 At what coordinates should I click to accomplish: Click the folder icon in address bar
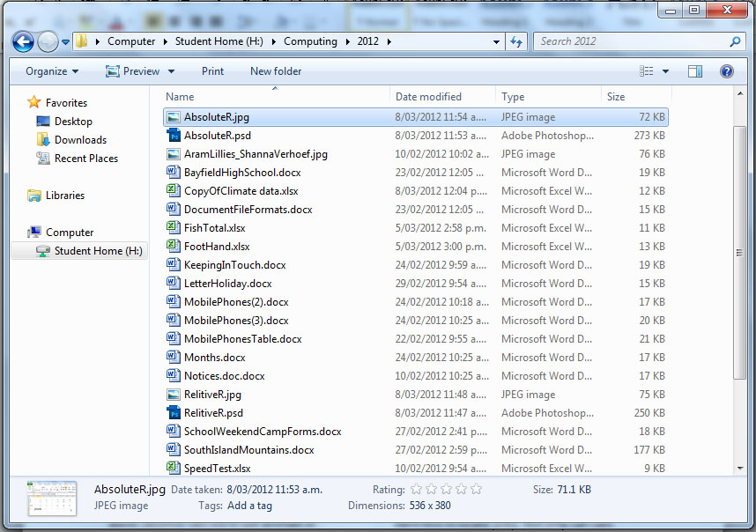pyautogui.click(x=82, y=41)
